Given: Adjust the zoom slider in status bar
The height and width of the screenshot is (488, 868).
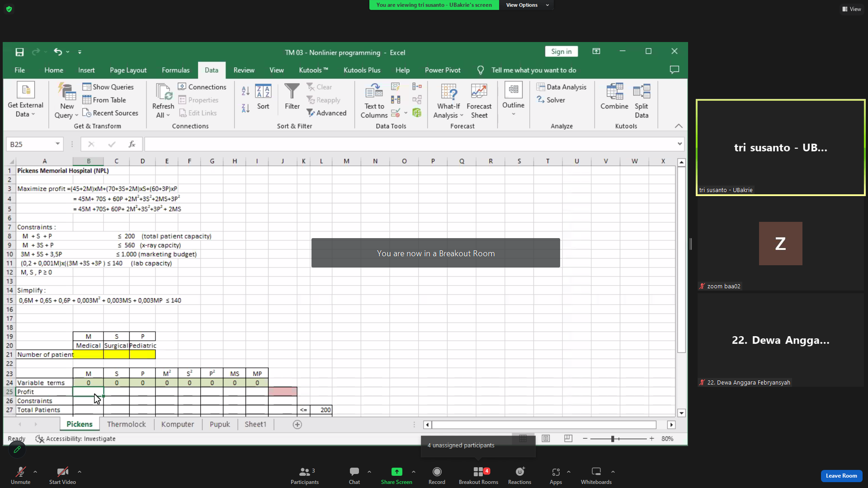Looking at the screenshot, I should [x=613, y=438].
